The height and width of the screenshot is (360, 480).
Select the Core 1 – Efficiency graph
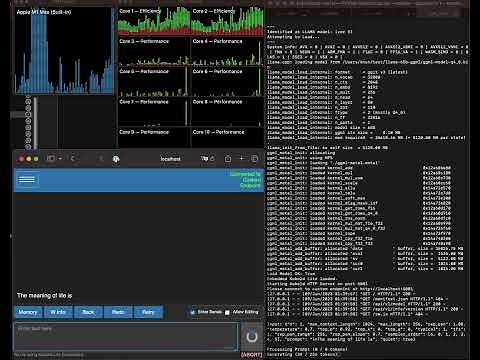pyautogui.click(x=154, y=21)
